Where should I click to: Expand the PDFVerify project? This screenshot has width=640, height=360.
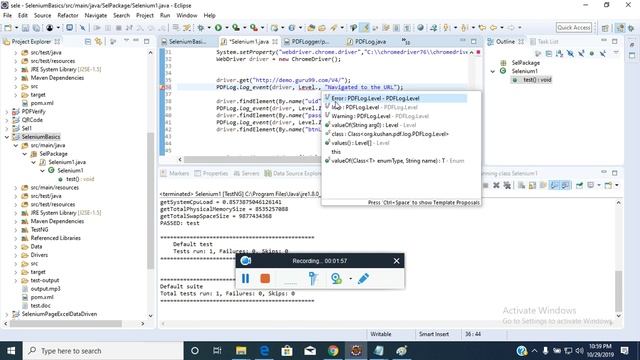(x=7, y=111)
